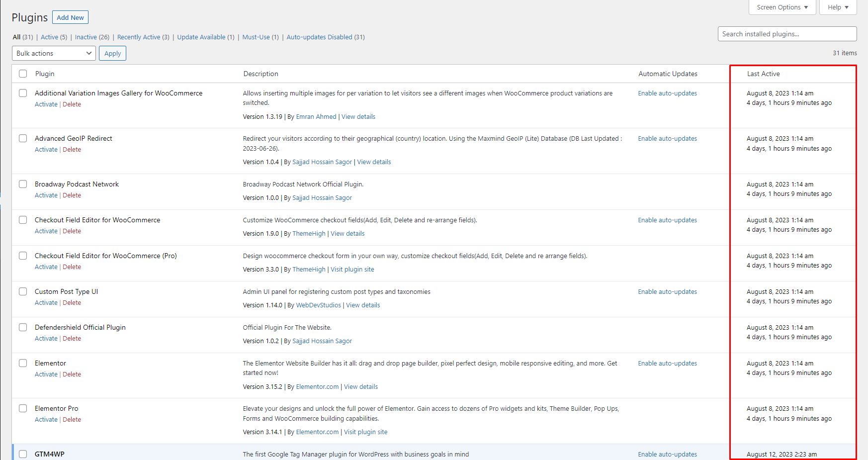Check the Custom Post Type UI checkbox
Screen dimensions: 868x460
(x=23, y=291)
